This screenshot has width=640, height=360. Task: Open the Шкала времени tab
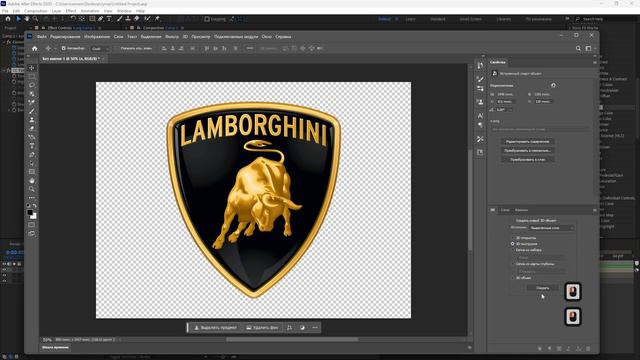click(55, 347)
